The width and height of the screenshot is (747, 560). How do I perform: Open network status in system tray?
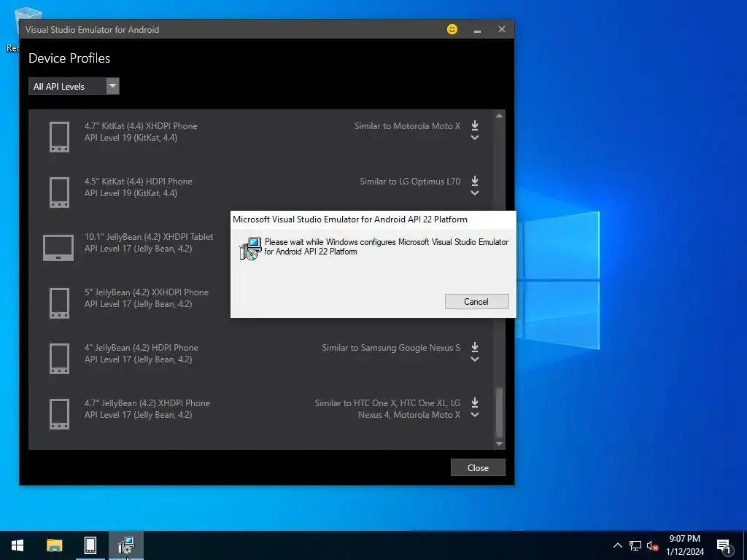635,545
